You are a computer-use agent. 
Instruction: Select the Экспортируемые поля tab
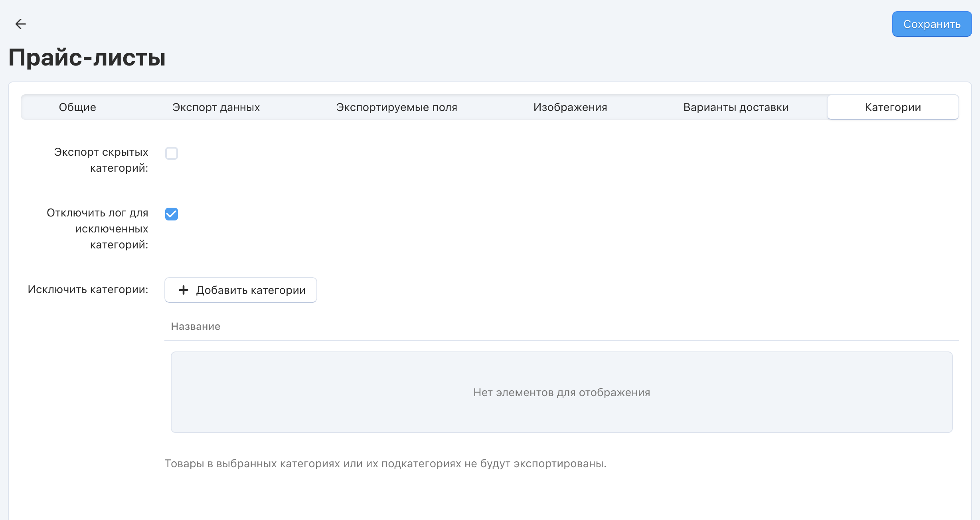click(396, 107)
